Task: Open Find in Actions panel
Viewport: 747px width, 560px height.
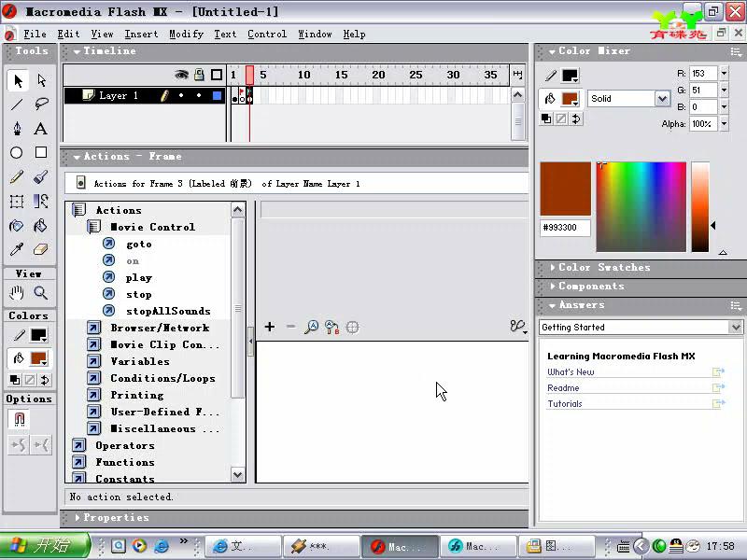Action: (312, 328)
